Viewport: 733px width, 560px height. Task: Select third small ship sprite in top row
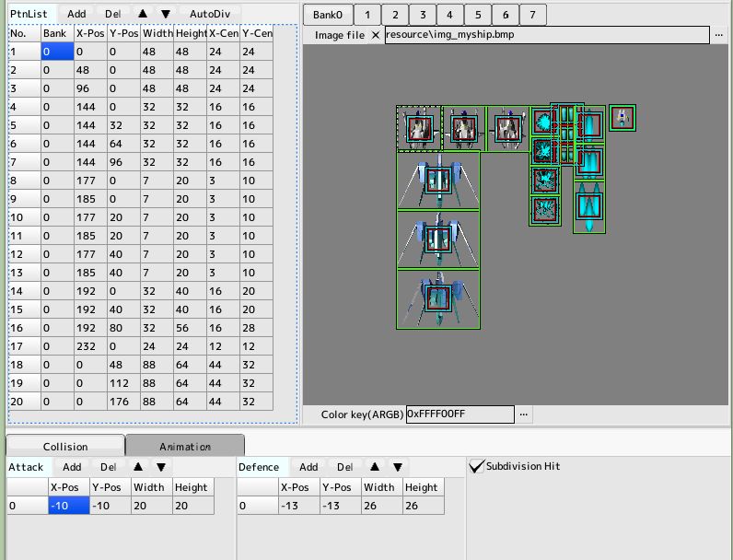click(x=508, y=129)
